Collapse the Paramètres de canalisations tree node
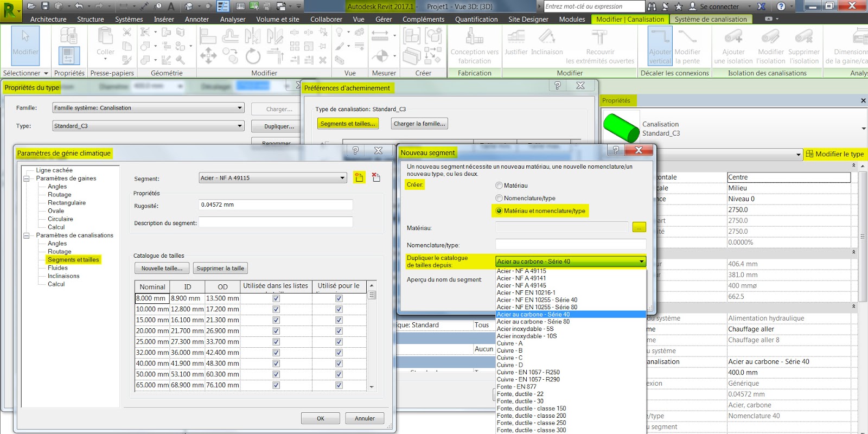This screenshot has height=434, width=868. [x=26, y=235]
